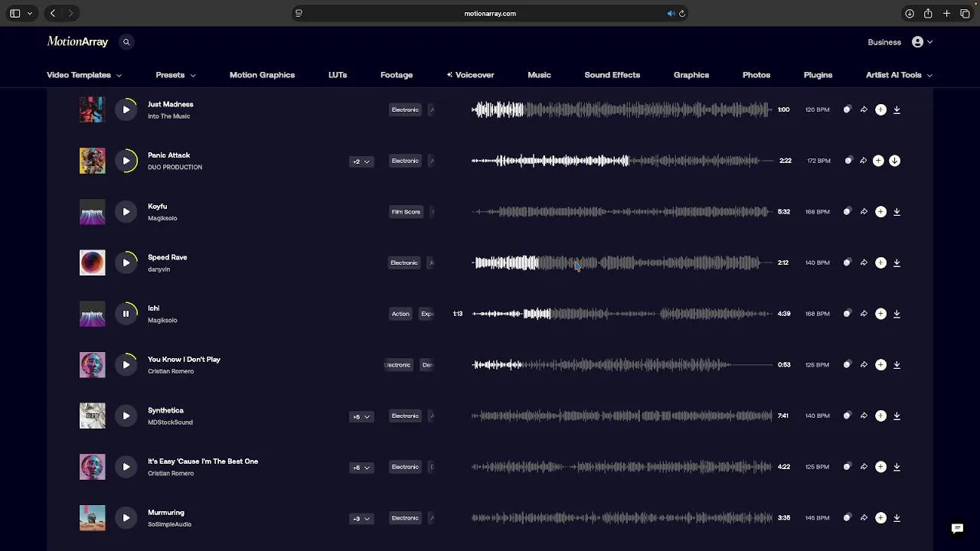Open the Sound Effects category
This screenshot has height=551, width=980.
tap(612, 75)
